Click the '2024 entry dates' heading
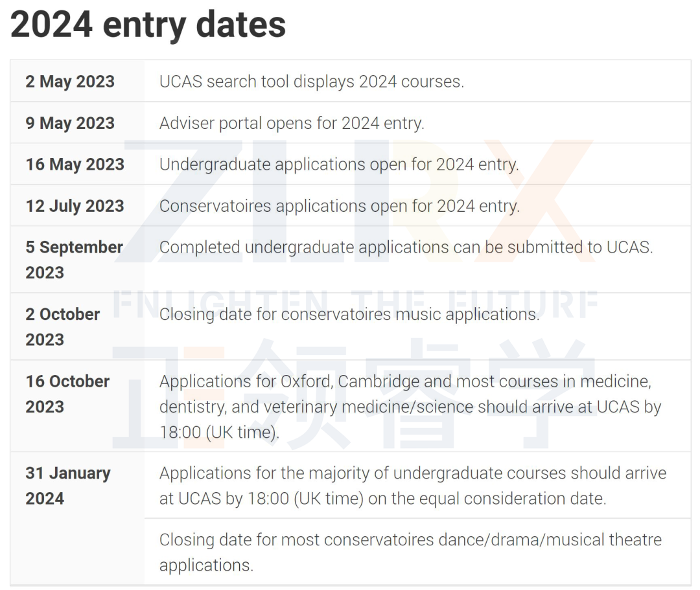700x590 pixels. pyautogui.click(x=148, y=25)
